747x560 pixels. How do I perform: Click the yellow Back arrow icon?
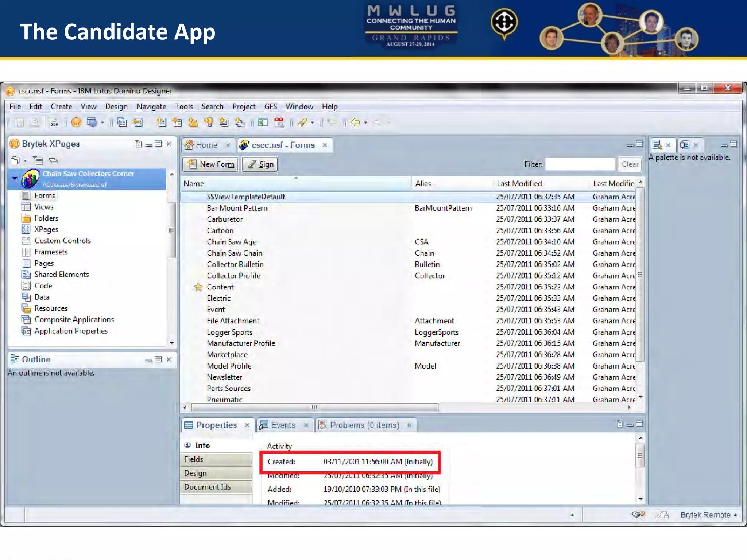click(355, 122)
